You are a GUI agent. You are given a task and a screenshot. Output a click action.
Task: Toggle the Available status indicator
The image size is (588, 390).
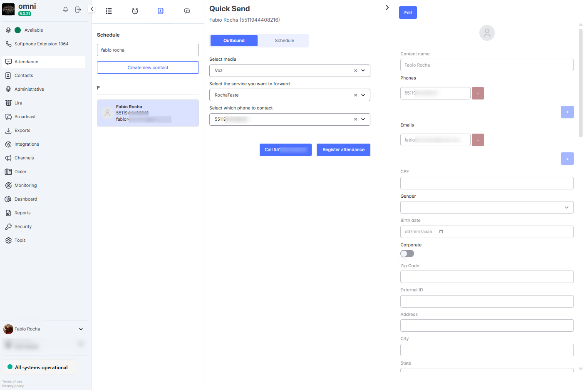pyautogui.click(x=17, y=30)
